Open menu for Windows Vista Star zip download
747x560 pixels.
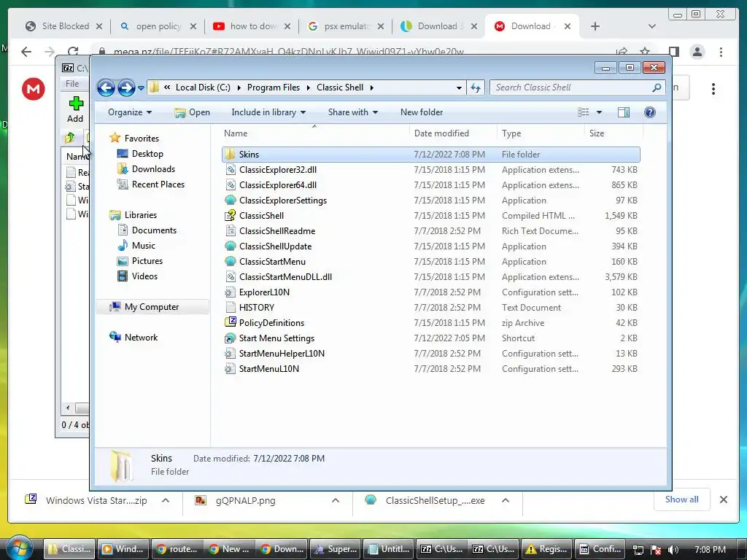coord(166,500)
